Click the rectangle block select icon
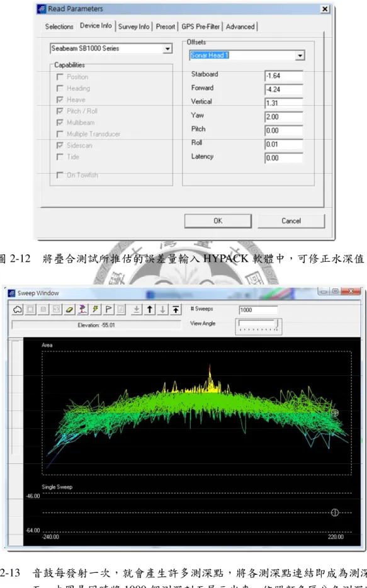The width and height of the screenshot is (367, 588). point(31,310)
